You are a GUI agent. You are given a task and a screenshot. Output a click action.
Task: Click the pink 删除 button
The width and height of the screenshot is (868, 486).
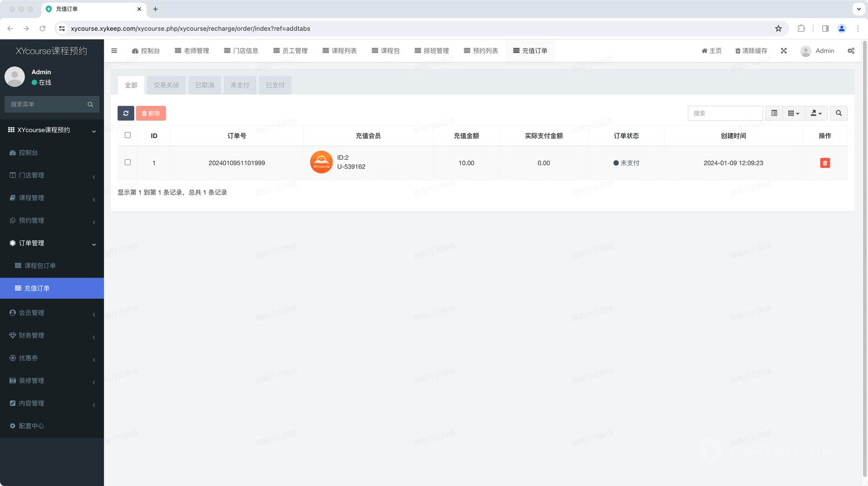[x=151, y=113]
